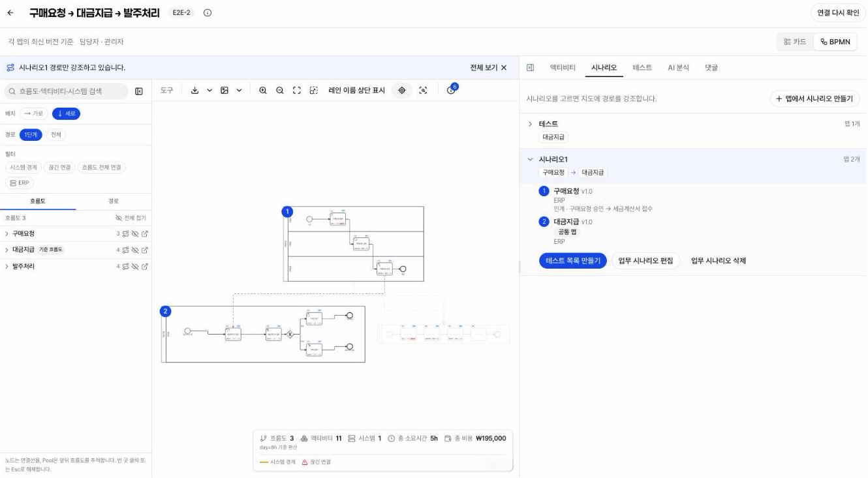Fit the diagram to screen
The height and width of the screenshot is (478, 868).
coord(297,91)
